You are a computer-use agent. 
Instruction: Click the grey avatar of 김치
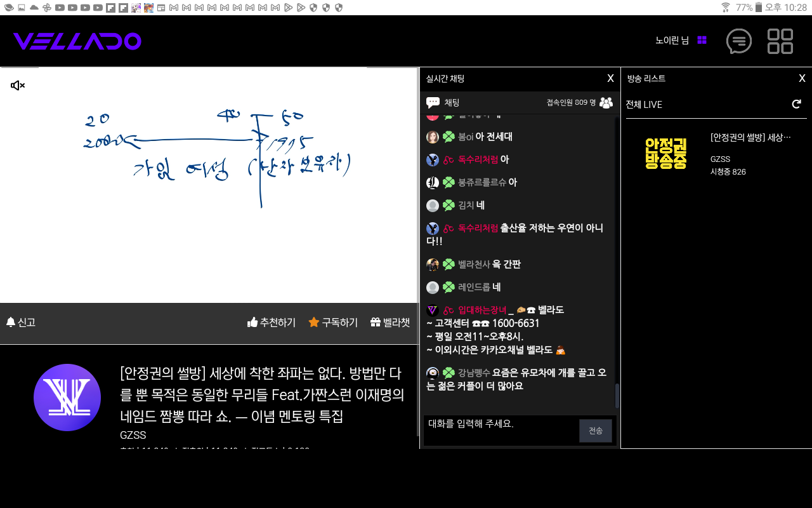coord(433,206)
